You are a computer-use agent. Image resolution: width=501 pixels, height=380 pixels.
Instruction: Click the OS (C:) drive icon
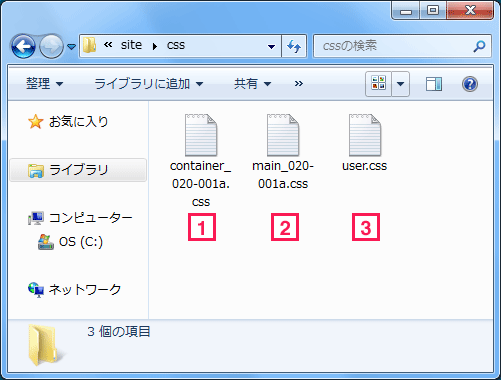46,242
